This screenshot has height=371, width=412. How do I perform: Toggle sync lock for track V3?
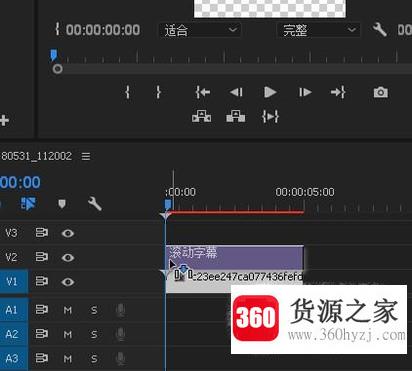click(x=42, y=233)
